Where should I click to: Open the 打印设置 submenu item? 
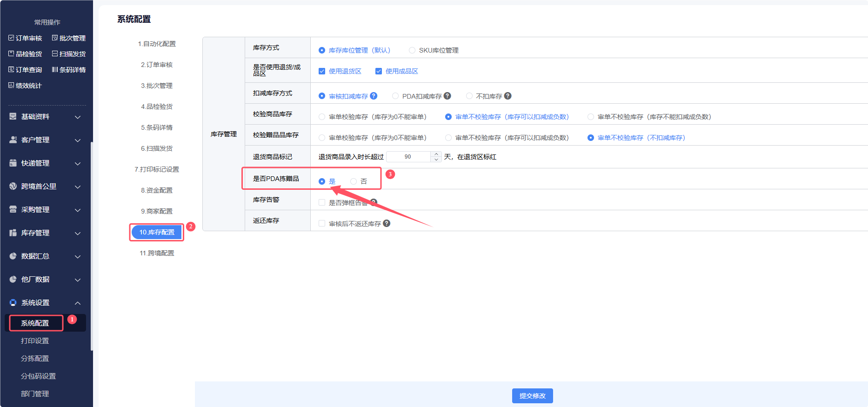pyautogui.click(x=35, y=341)
